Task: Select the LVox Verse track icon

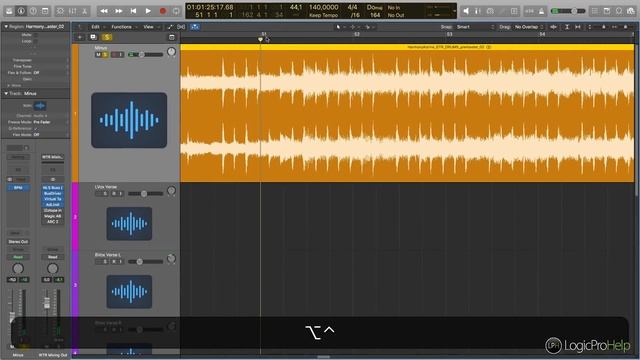Action: pos(129,224)
